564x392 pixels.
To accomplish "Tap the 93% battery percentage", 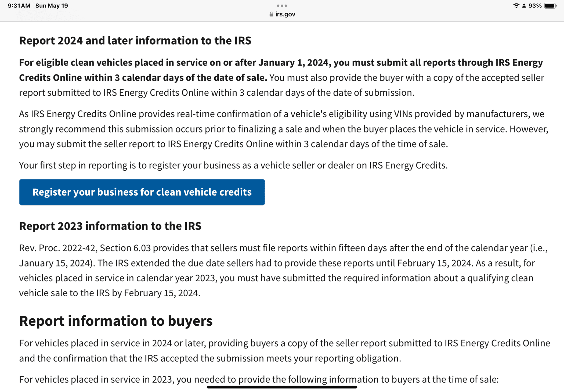I will (535, 6).
